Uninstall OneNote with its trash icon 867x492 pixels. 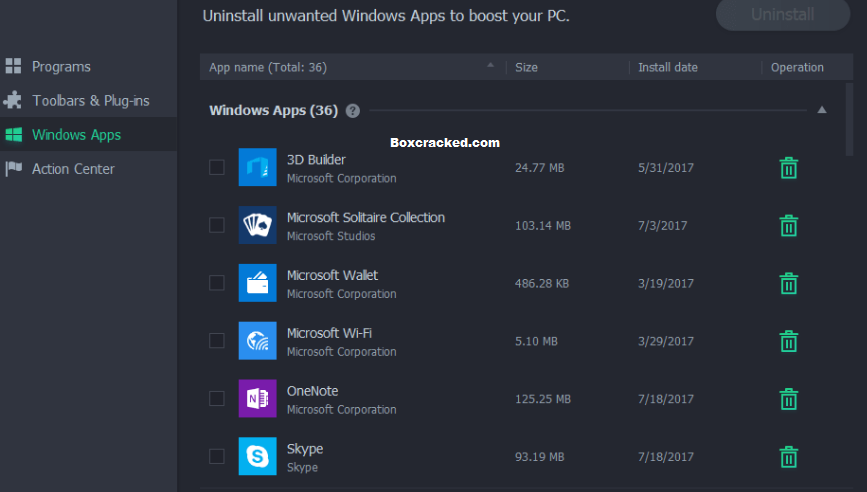point(788,399)
